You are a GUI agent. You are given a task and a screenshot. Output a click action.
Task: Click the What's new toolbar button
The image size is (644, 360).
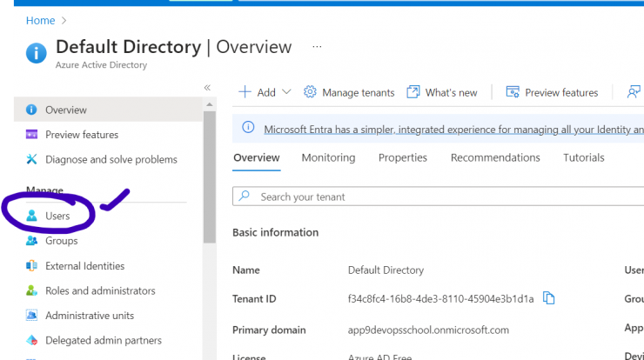[x=442, y=92]
